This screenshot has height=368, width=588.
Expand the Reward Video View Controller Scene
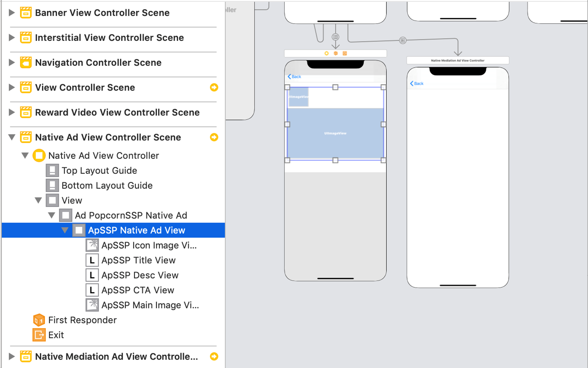12,112
